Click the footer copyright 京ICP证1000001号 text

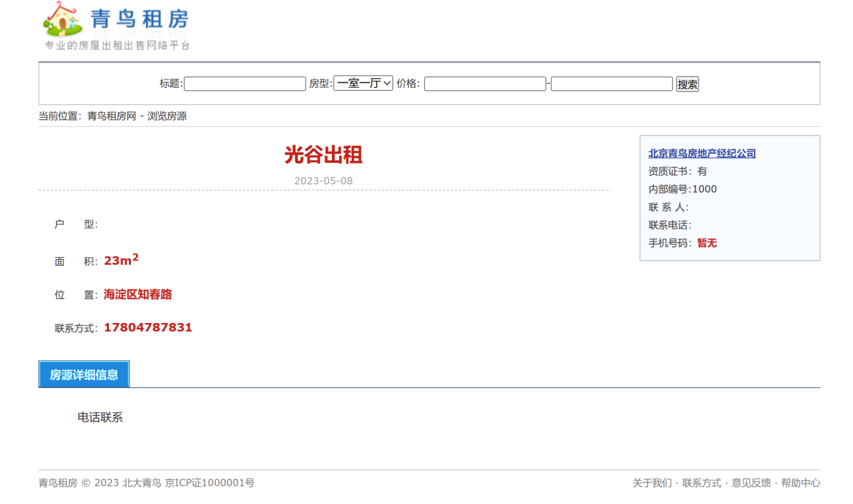tap(210, 483)
